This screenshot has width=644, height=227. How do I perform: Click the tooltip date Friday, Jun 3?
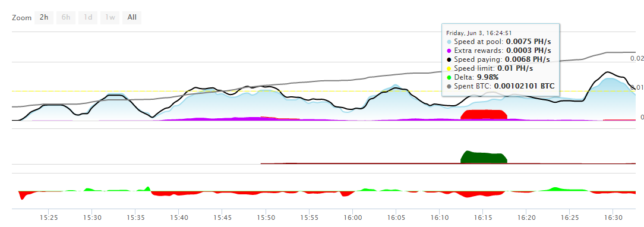pyautogui.click(x=479, y=33)
